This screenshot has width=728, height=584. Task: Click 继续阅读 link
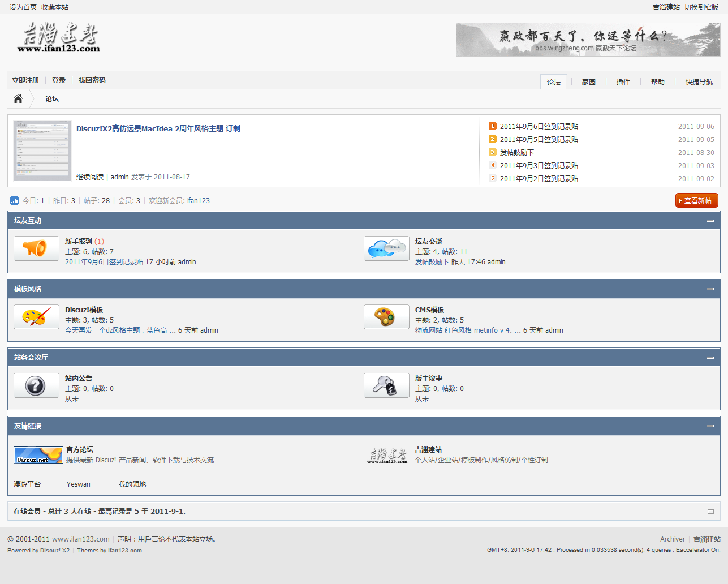click(90, 177)
